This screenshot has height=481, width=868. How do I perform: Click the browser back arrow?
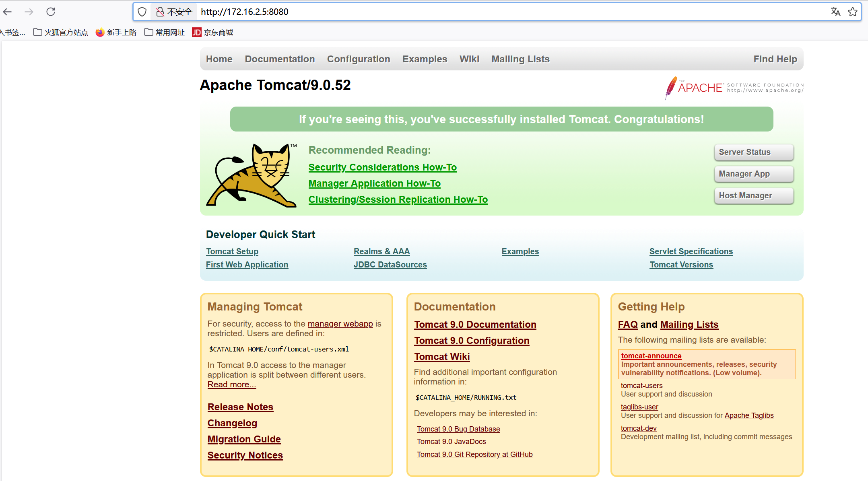pyautogui.click(x=8, y=12)
